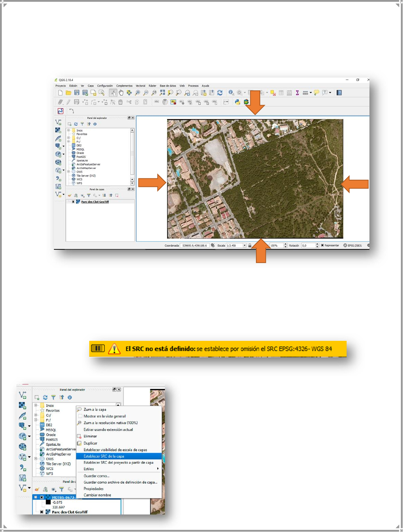The width and height of the screenshot is (403, 532).
Task: Toggle visibility of Parc des Clot GeoTiff, upper panel
Action: [73, 202]
